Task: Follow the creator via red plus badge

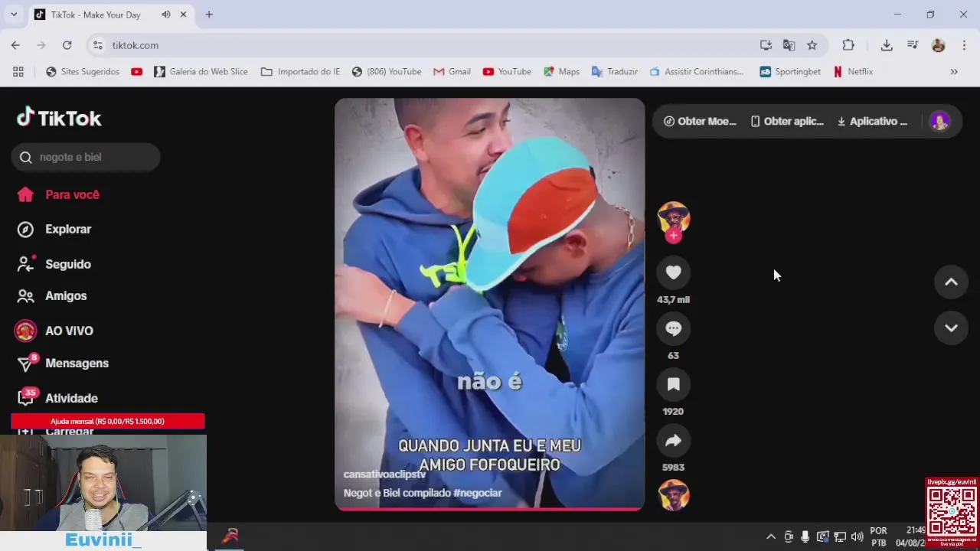Action: 674,236
